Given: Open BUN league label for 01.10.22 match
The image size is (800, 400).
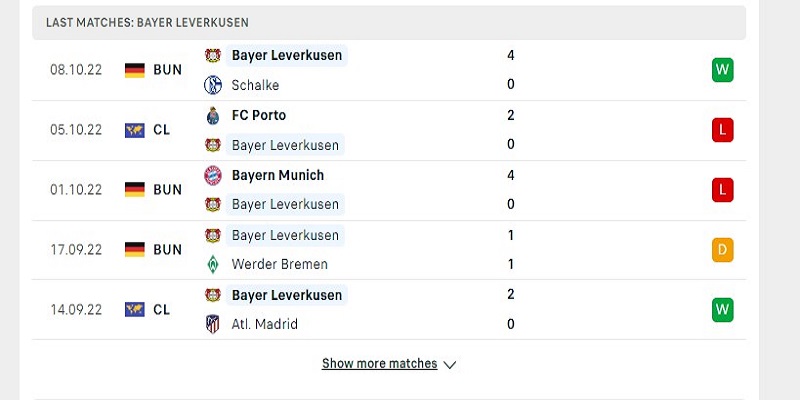Looking at the screenshot, I should [x=167, y=190].
